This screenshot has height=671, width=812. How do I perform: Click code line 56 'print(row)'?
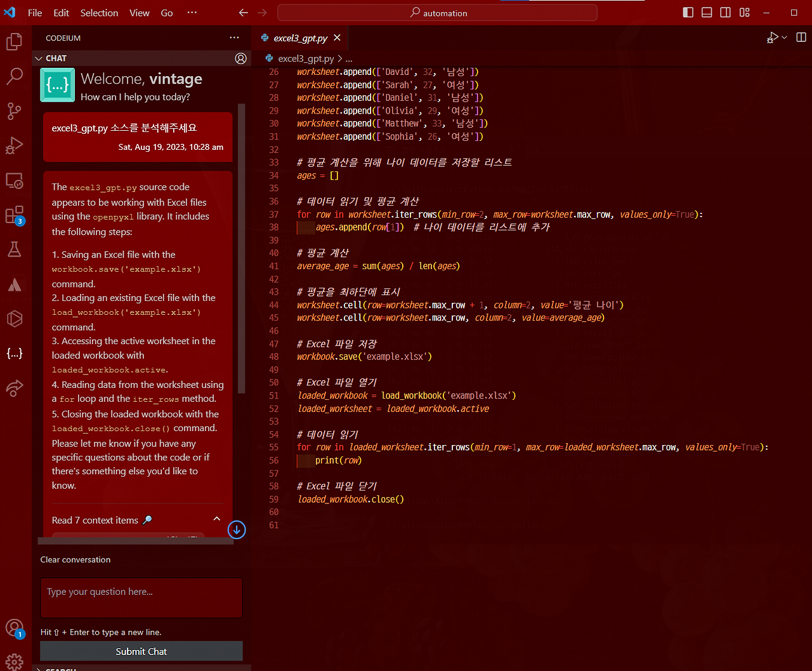pyautogui.click(x=338, y=460)
